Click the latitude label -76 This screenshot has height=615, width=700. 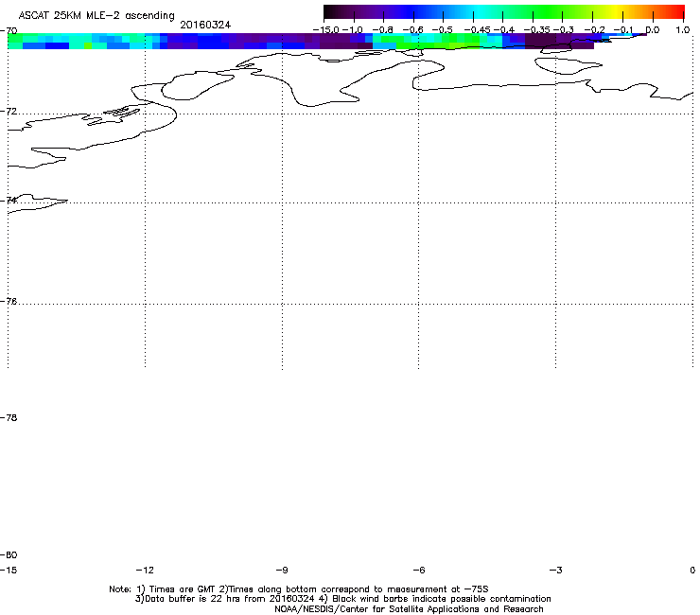(x=9, y=302)
